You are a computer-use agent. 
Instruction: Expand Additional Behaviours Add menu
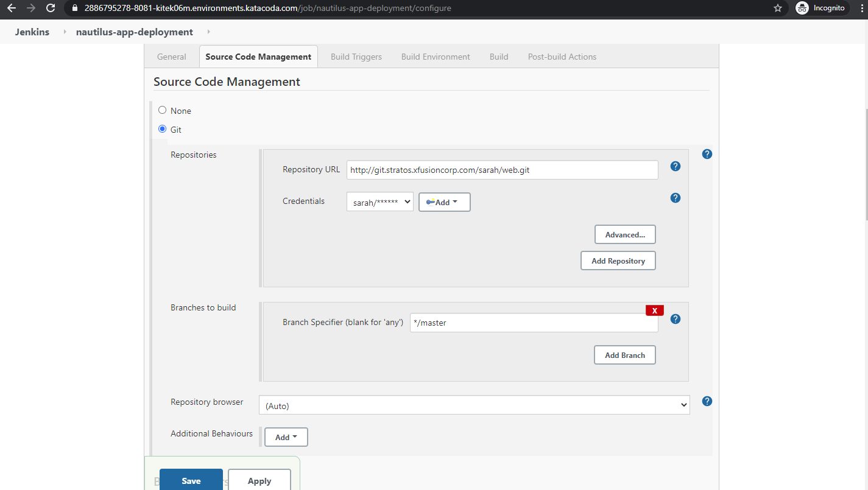286,437
